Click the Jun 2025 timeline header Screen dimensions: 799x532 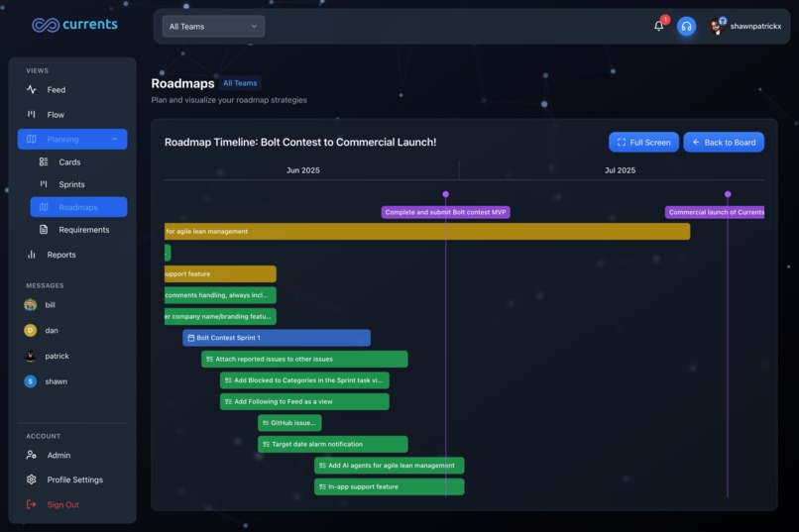pos(303,170)
